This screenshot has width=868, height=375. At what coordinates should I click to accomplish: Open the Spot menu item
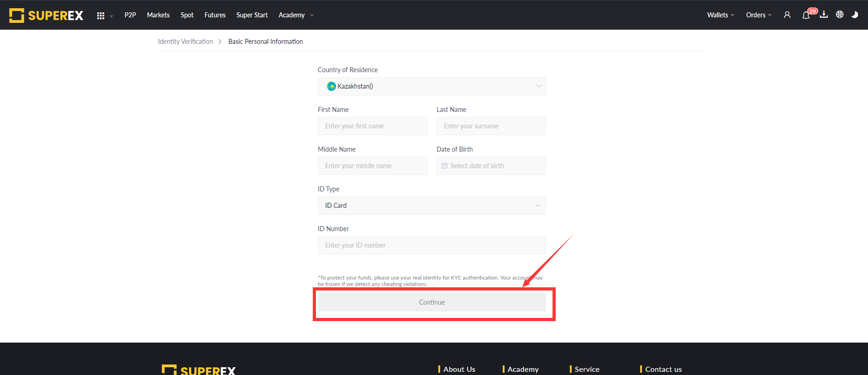(187, 15)
